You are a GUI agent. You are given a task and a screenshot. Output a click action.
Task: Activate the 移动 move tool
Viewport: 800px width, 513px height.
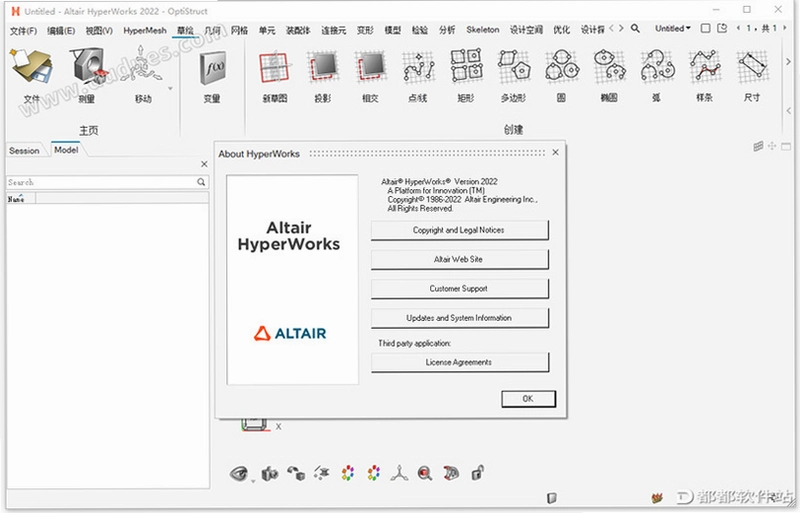(x=142, y=76)
